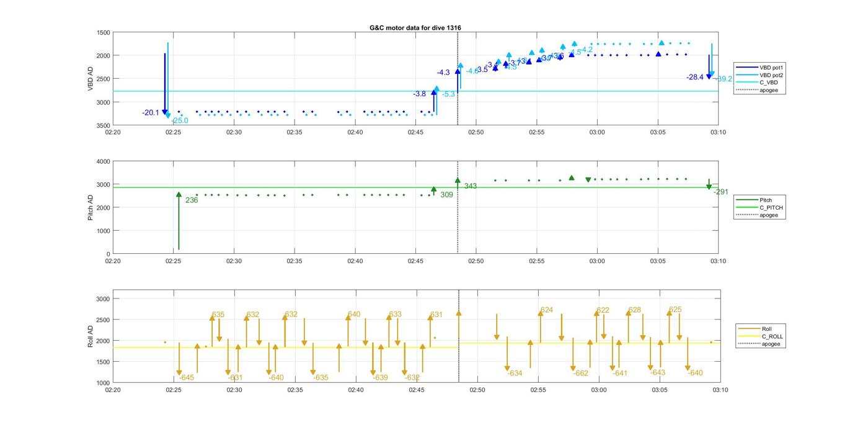Click the 'Pitch AD' y-axis label
Image resolution: width=868 pixels, height=430 pixels.
pos(91,207)
